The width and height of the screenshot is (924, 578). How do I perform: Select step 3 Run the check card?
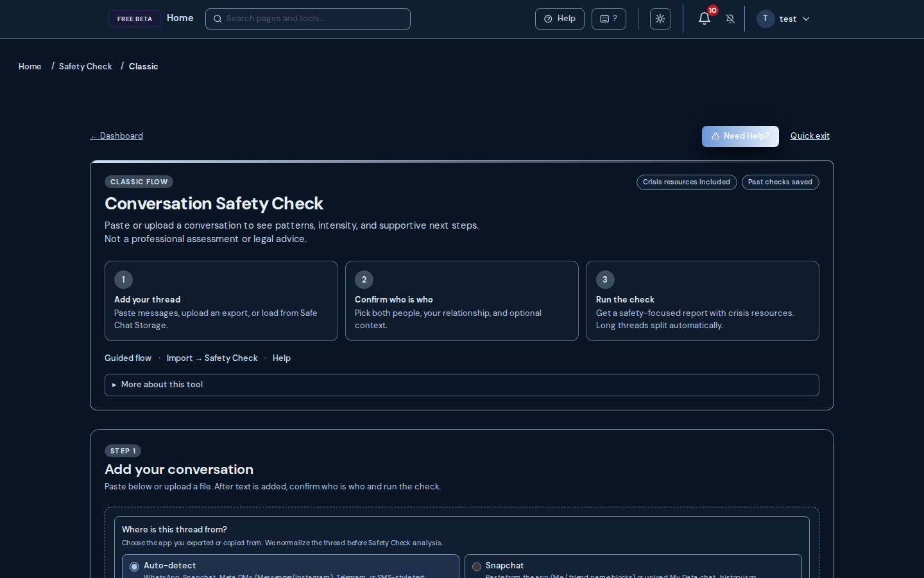click(703, 301)
